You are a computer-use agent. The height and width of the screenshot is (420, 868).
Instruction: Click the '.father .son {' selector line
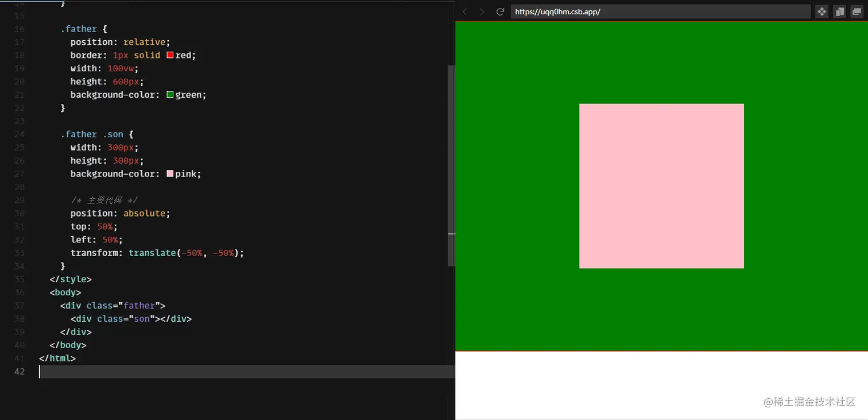pos(97,134)
